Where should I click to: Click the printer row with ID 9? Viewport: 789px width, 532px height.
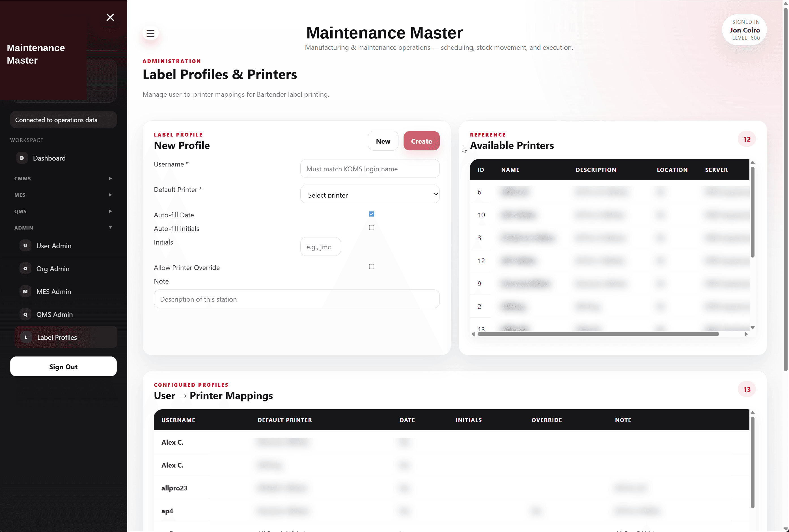609,284
